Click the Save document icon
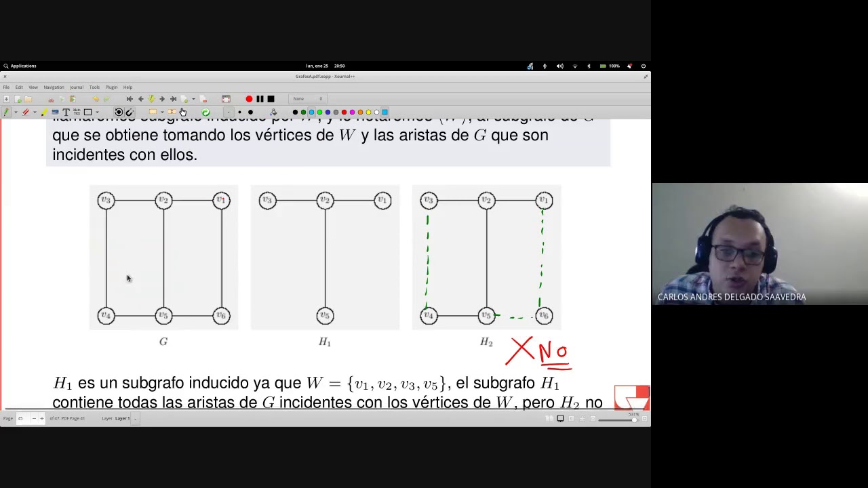Viewport: 868px width, 488px height. 6,99
